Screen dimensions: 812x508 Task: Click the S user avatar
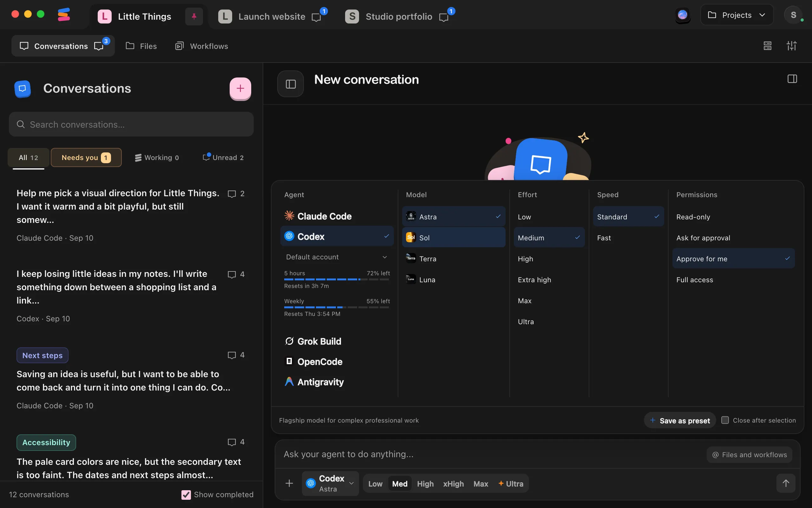[793, 15]
